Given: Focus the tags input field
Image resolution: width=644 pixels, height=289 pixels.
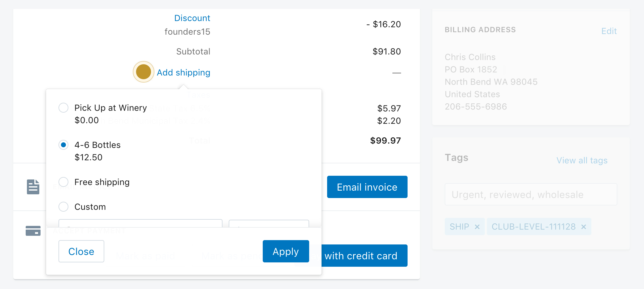Looking at the screenshot, I should [531, 194].
